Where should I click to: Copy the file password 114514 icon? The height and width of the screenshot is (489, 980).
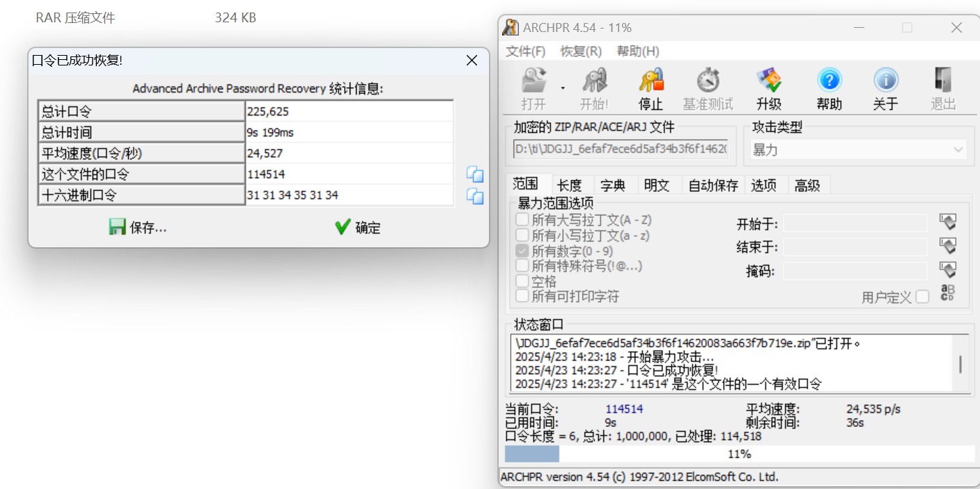tap(475, 175)
